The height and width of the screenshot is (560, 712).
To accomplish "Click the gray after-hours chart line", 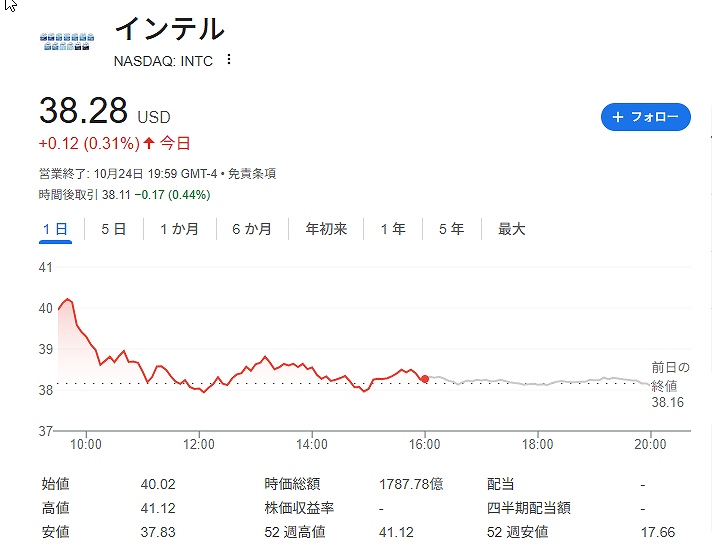I will coord(540,382).
